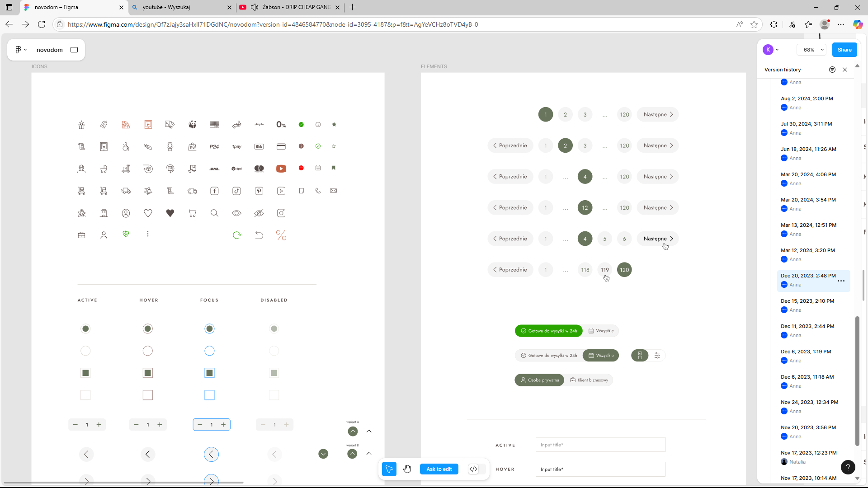The height and width of the screenshot is (488, 868).
Task: Add page to browser favorites star
Action: click(x=754, y=24)
